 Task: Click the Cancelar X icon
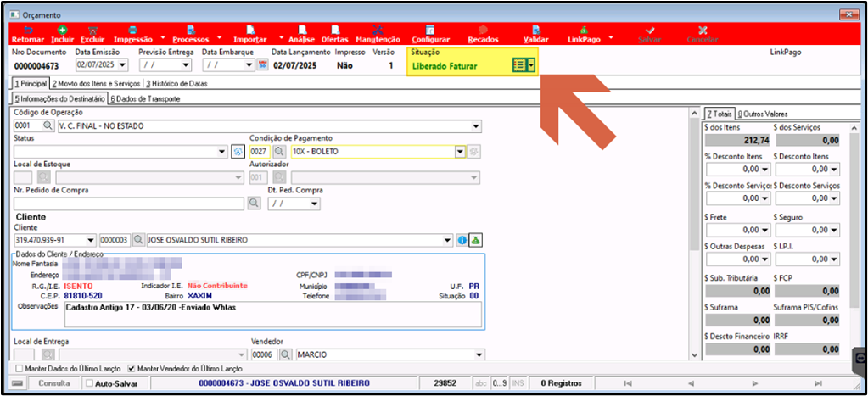coord(703,30)
